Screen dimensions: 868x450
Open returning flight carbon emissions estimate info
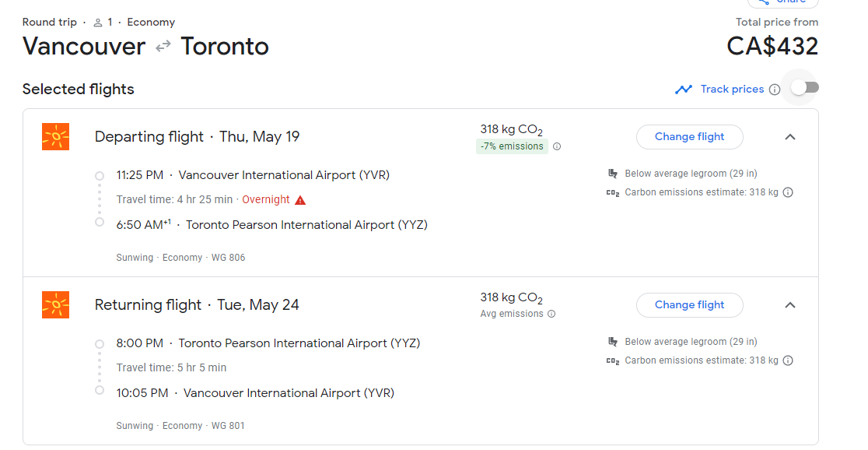(788, 360)
